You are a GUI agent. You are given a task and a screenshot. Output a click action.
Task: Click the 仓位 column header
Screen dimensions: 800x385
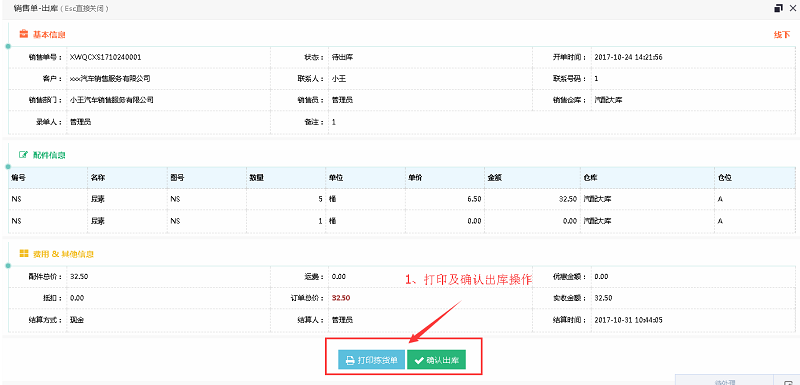click(x=725, y=177)
